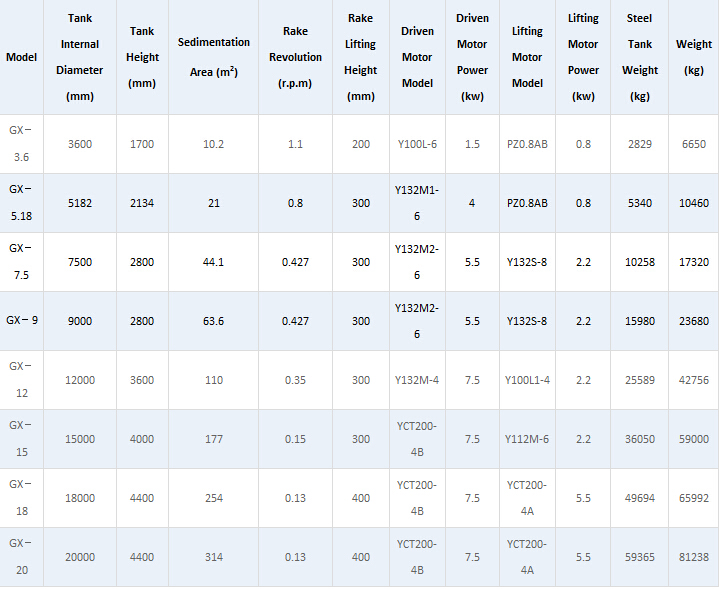719x589 pixels.
Task: Click the Rake Lifting Height header
Action: click(x=360, y=57)
